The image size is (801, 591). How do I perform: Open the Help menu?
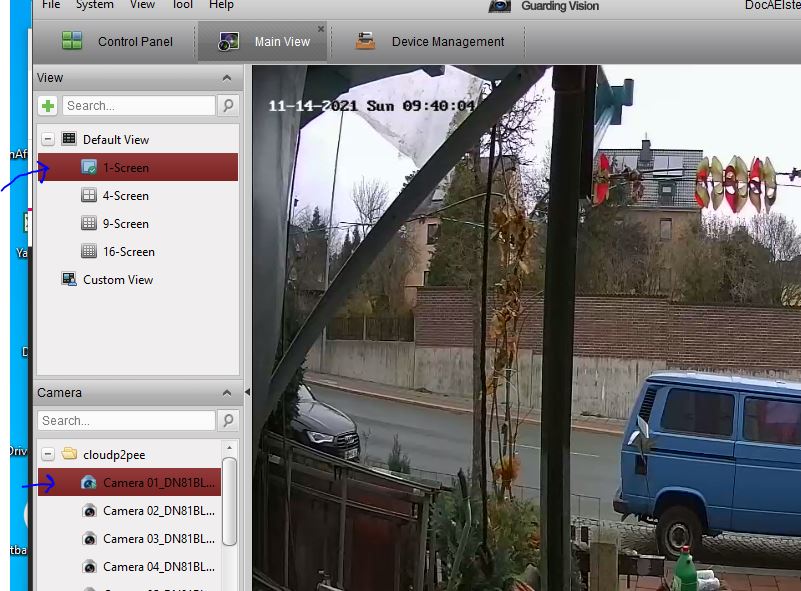tap(221, 5)
